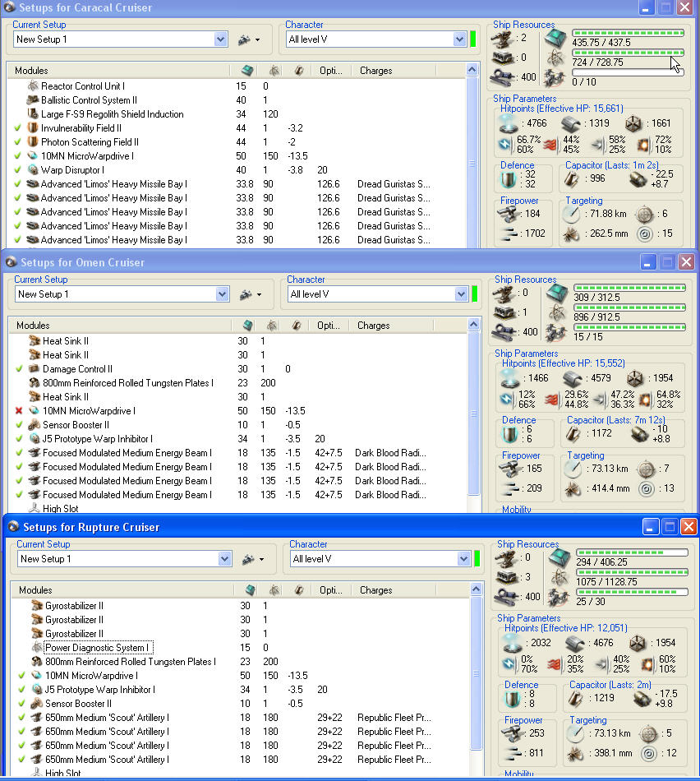Click CPU column header icon in Caracal window
700x781 pixels.
pos(247,71)
